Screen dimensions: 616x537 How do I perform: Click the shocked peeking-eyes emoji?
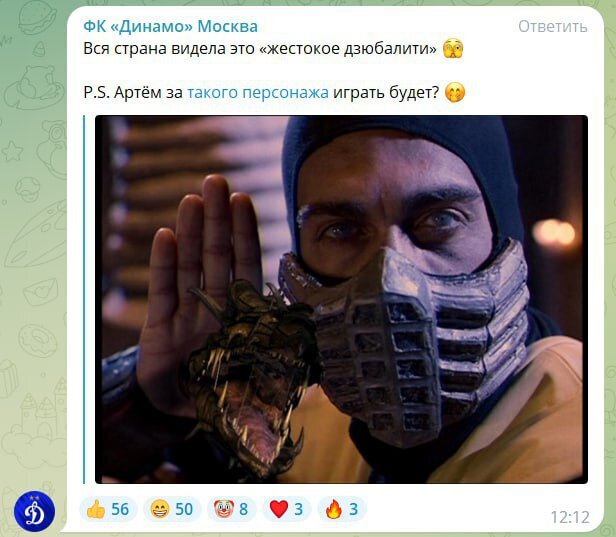pyautogui.click(x=453, y=49)
